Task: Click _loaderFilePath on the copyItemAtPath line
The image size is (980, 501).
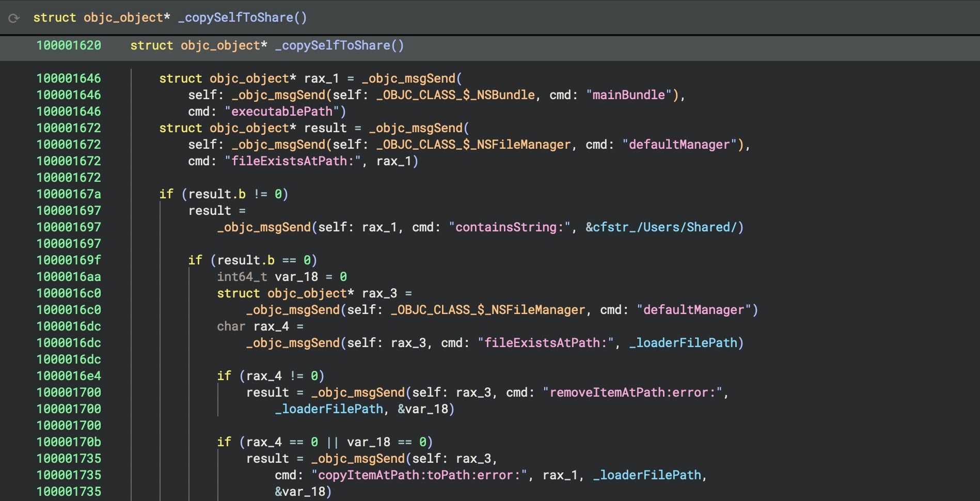Action: point(646,475)
